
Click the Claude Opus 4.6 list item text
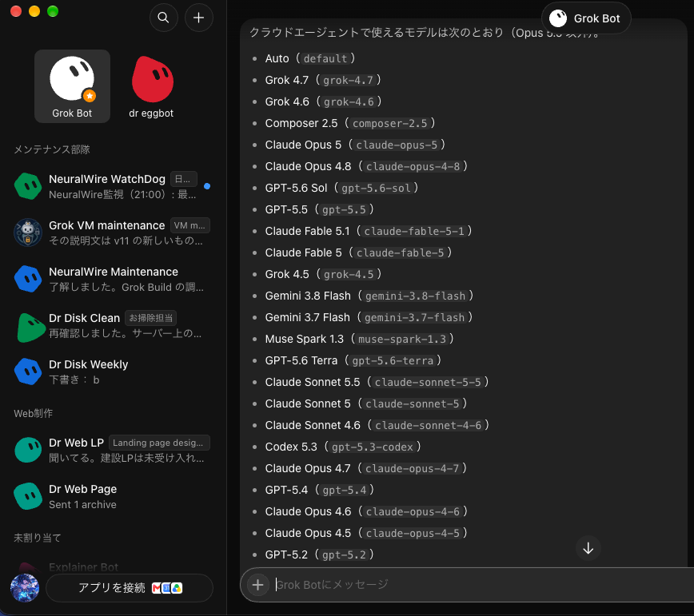(308, 511)
